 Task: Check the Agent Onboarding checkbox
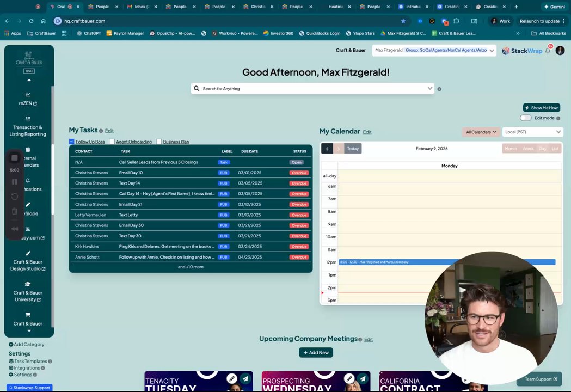point(112,142)
